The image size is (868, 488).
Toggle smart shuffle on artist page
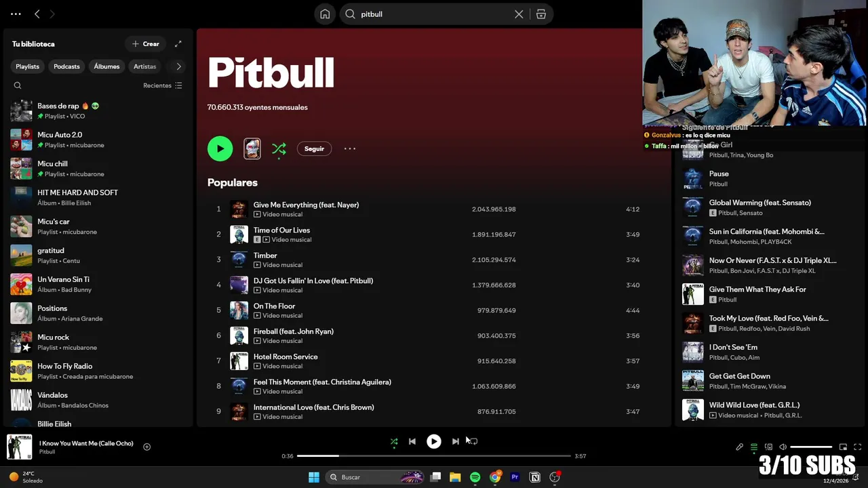coord(279,149)
